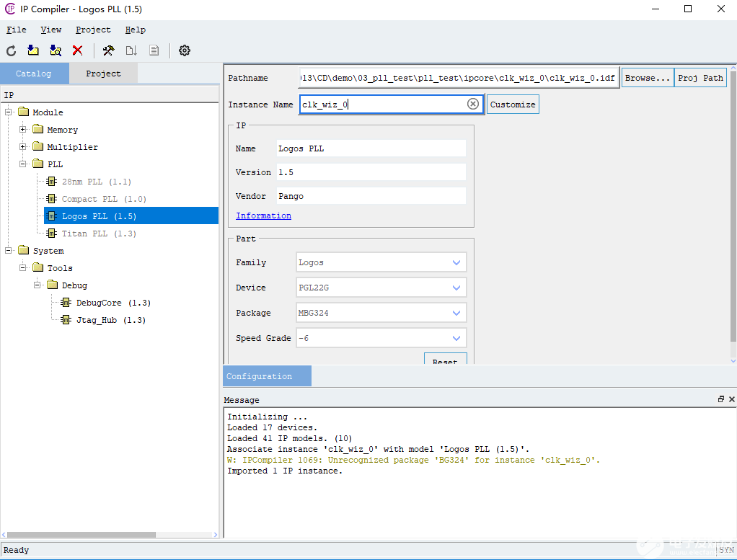Image resolution: width=737 pixels, height=560 pixels.
Task: Close the Message panel
Action: (x=731, y=399)
